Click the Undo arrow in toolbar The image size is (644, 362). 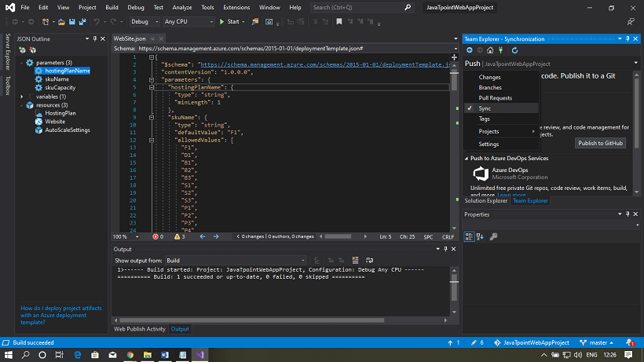pos(96,22)
